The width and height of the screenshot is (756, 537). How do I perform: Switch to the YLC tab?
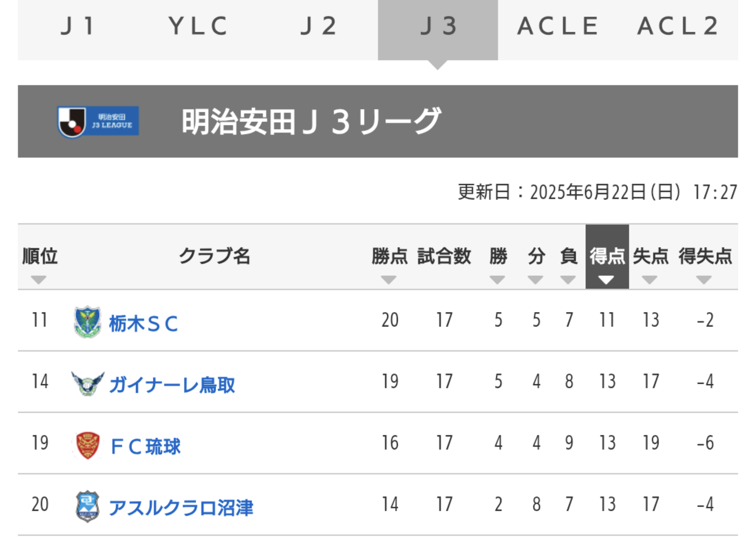click(x=198, y=26)
